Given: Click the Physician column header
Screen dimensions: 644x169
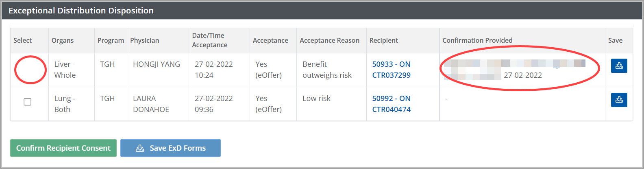Looking at the screenshot, I should [x=144, y=40].
